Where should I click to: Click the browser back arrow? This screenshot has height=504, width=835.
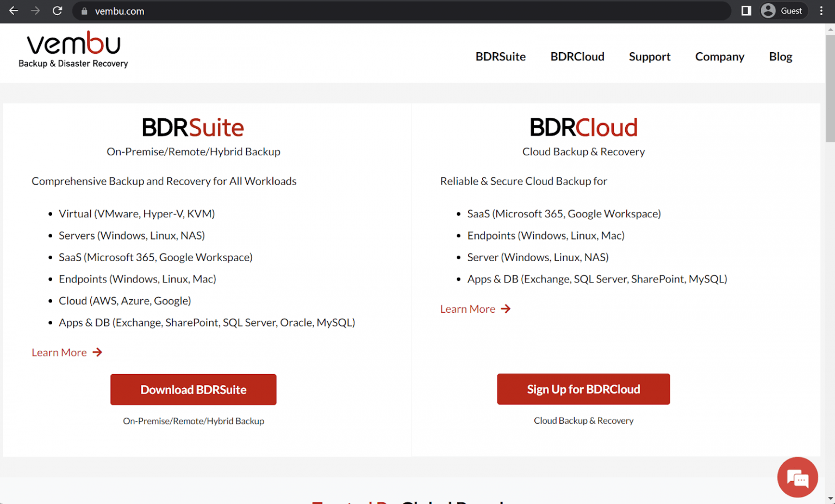pyautogui.click(x=13, y=11)
